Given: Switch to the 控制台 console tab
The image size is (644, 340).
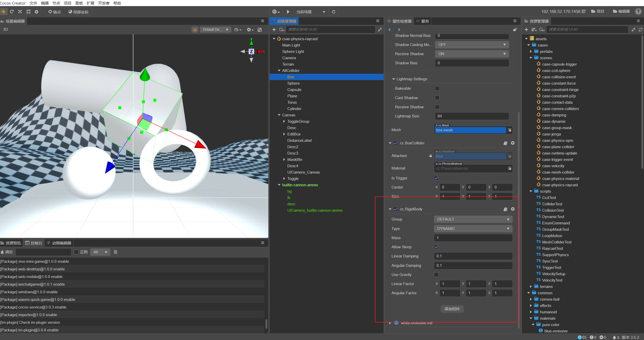Looking at the screenshot, I should click(34, 243).
